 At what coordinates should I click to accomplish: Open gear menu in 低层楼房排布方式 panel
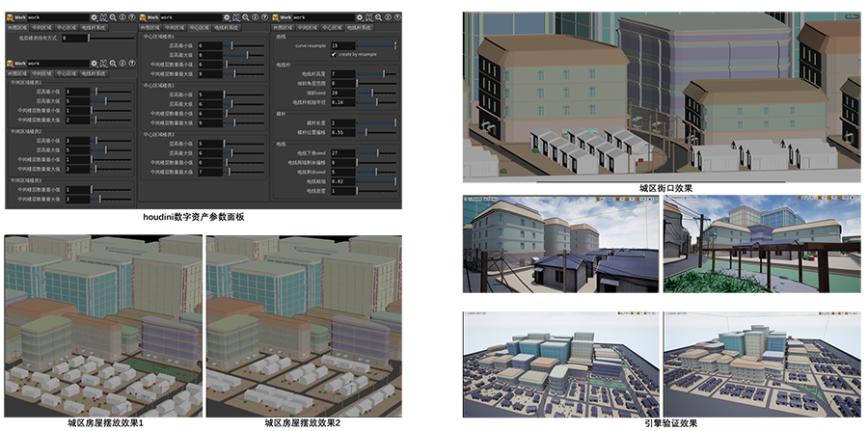coord(95,17)
